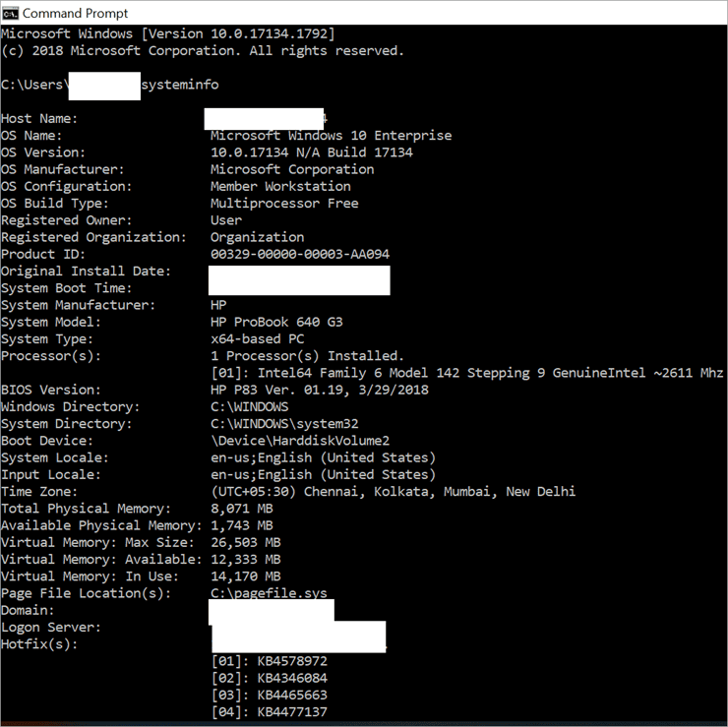Screen dimensions: 728x727
Task: Click the C:\WINDOWS\system32 path
Action: coord(284,423)
